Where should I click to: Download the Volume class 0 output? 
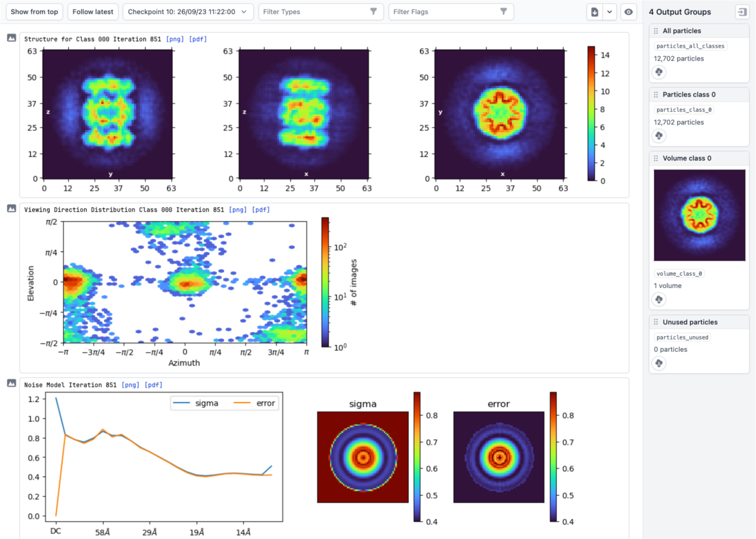click(659, 299)
